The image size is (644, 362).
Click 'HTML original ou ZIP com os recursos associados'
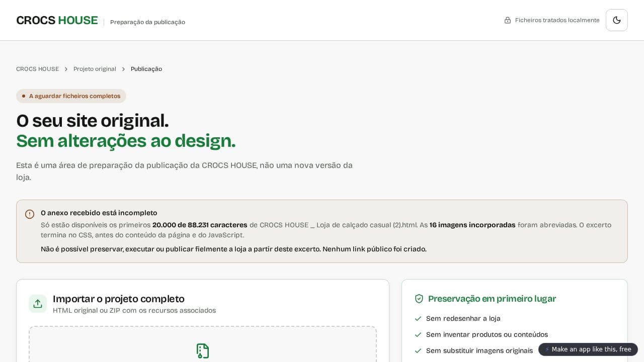coord(134,310)
